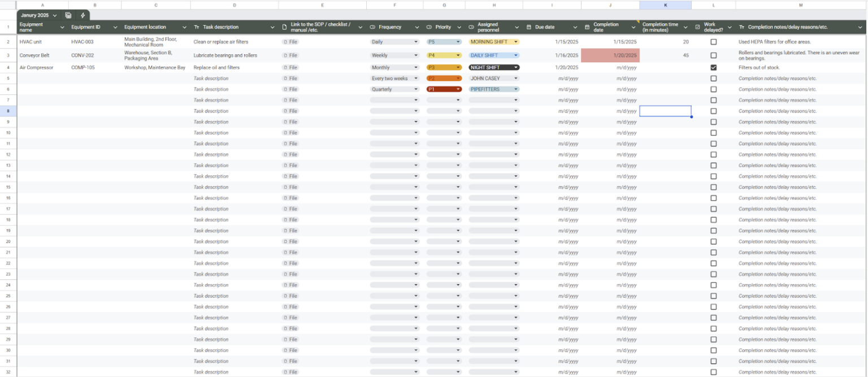Click the File link in the Air Compressor row
Screen dimensions: 868x377
[290, 67]
